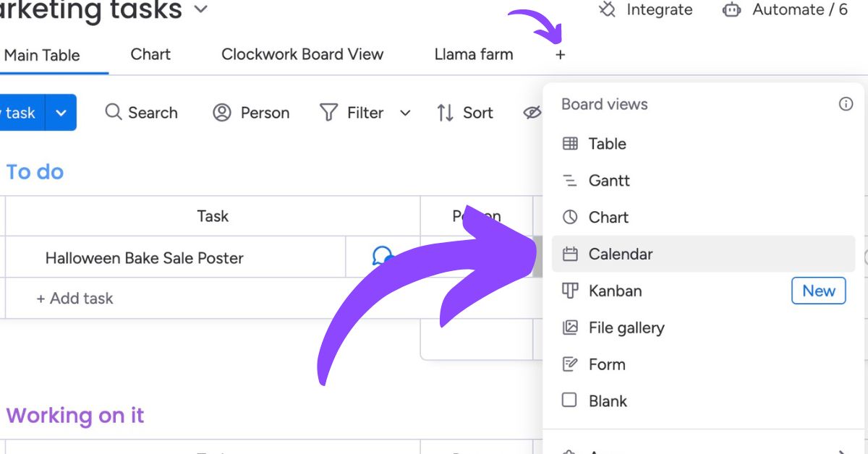Expand the new task button dropdown arrow
The image size is (868, 454).
click(x=61, y=112)
